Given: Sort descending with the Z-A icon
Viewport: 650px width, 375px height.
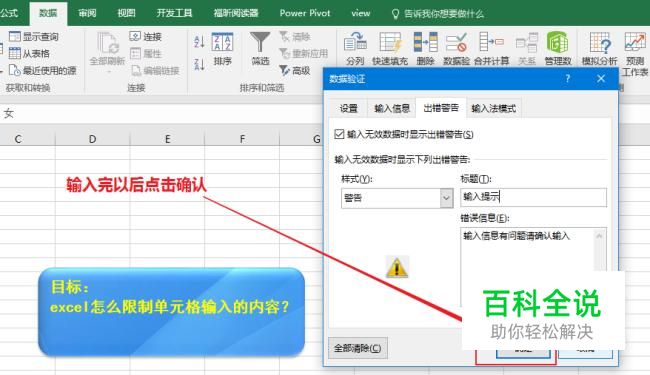Looking at the screenshot, I should point(199,64).
